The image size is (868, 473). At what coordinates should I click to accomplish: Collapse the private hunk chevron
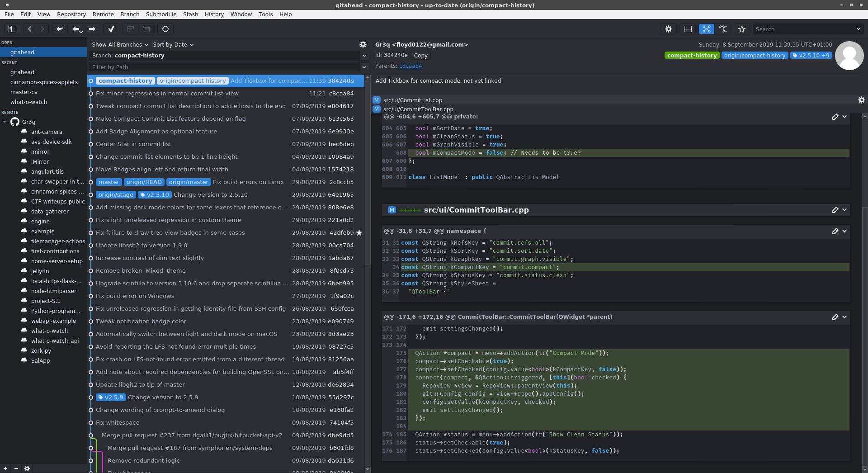point(844,117)
